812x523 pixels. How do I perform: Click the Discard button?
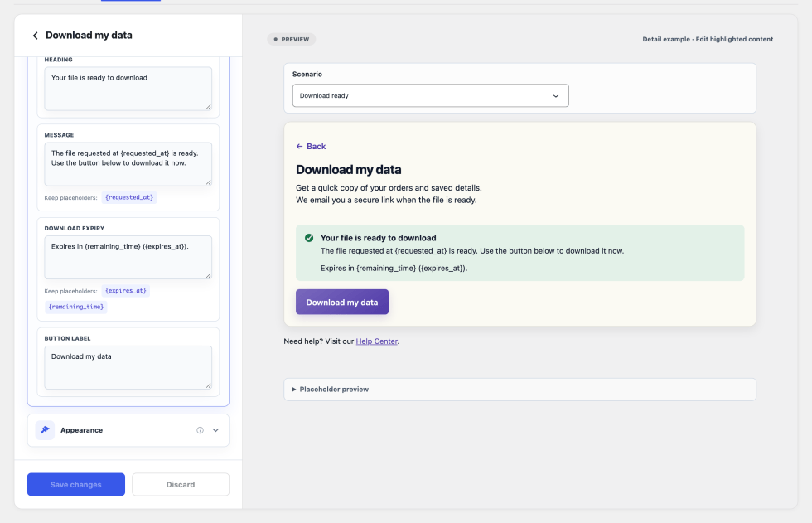click(x=181, y=484)
